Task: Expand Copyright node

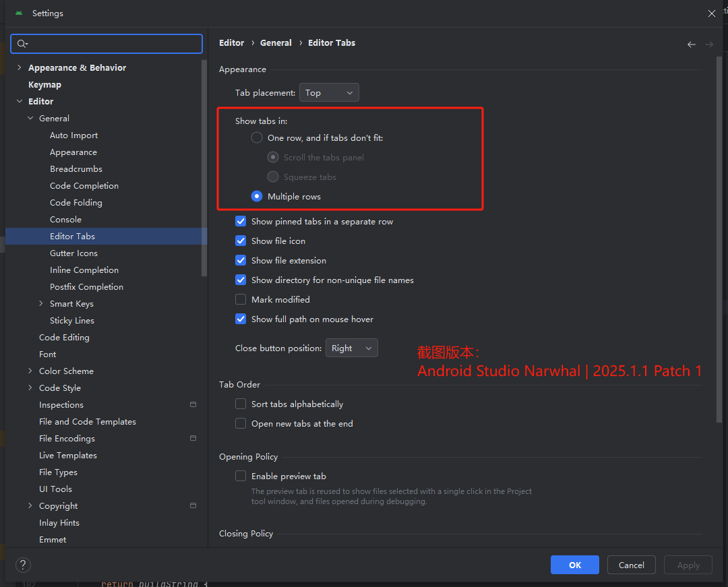Action: 30,506
